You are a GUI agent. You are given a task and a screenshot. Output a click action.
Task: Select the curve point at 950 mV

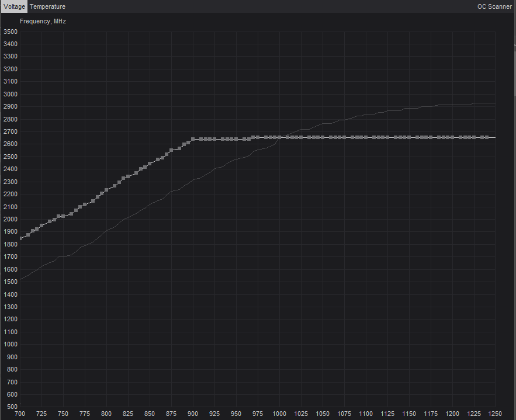pos(236,139)
